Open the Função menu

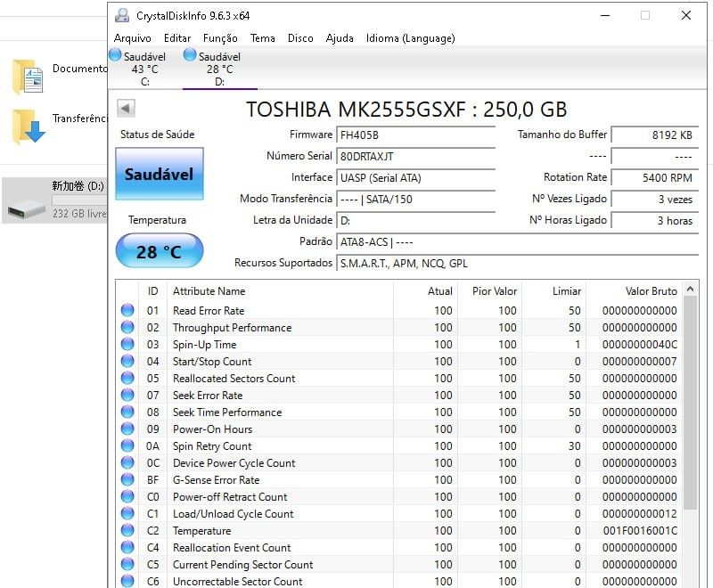point(220,38)
